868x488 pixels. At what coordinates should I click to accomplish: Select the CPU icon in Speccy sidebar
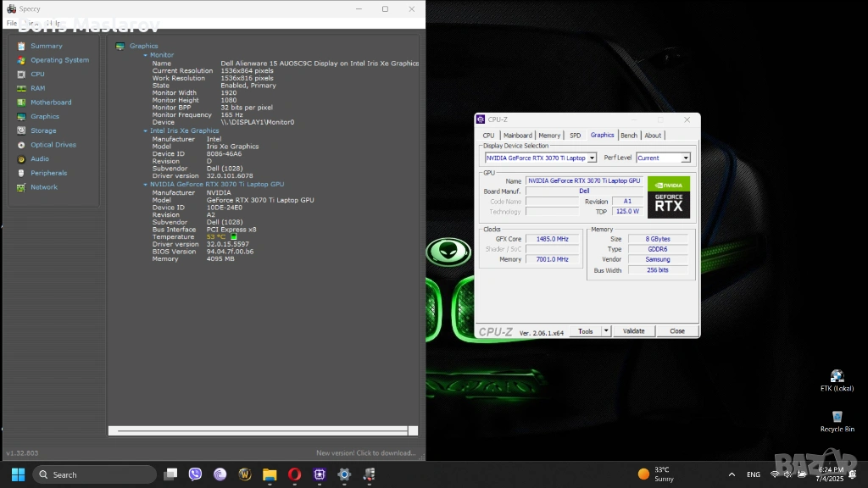(x=21, y=75)
